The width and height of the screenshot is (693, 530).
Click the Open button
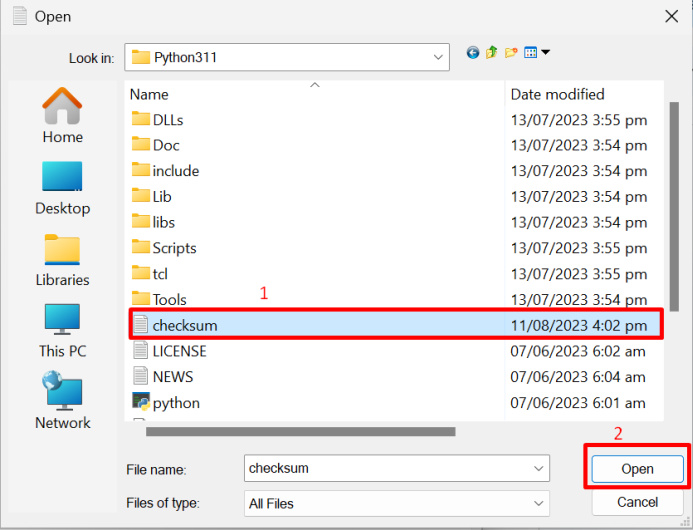tap(637, 469)
